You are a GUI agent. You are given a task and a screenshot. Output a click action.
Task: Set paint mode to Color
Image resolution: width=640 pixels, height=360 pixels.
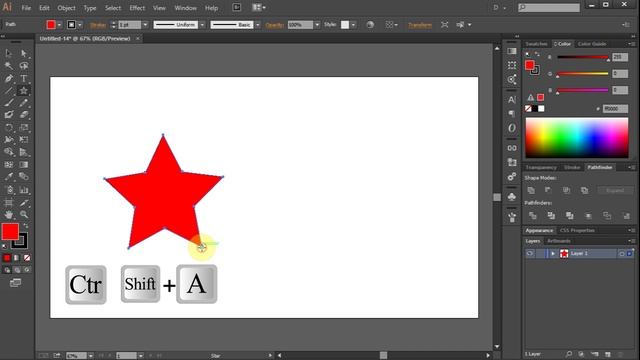point(7,258)
